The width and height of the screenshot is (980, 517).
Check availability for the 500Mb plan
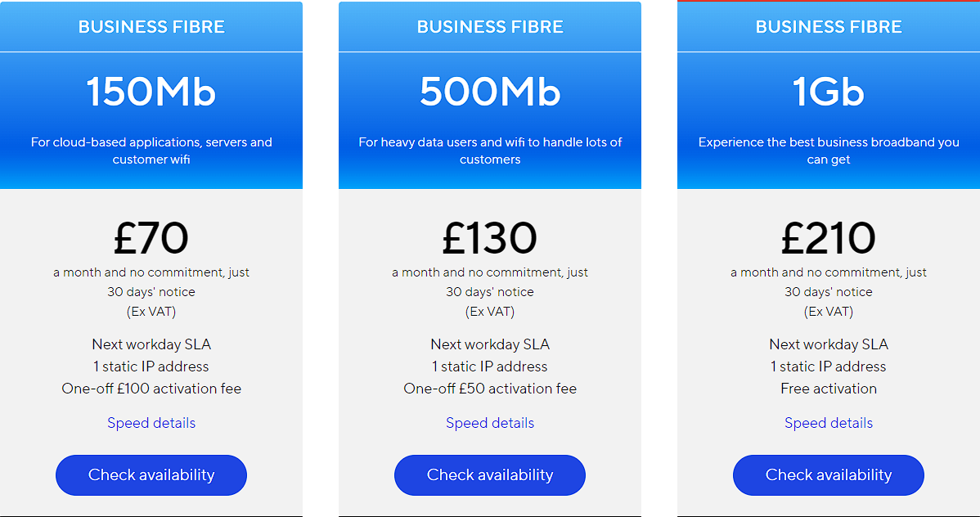point(490,475)
